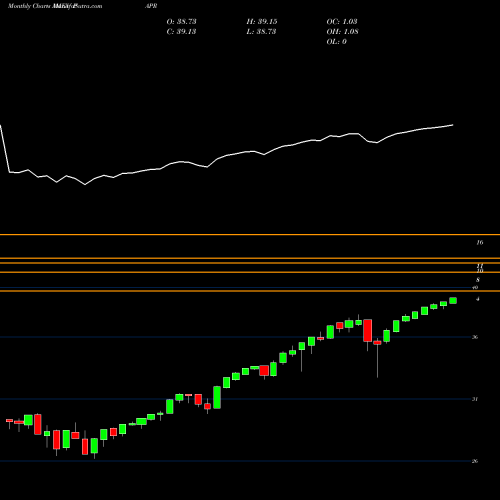
Task: Select the high price reading H: 39.15
Action: [x=262, y=22]
